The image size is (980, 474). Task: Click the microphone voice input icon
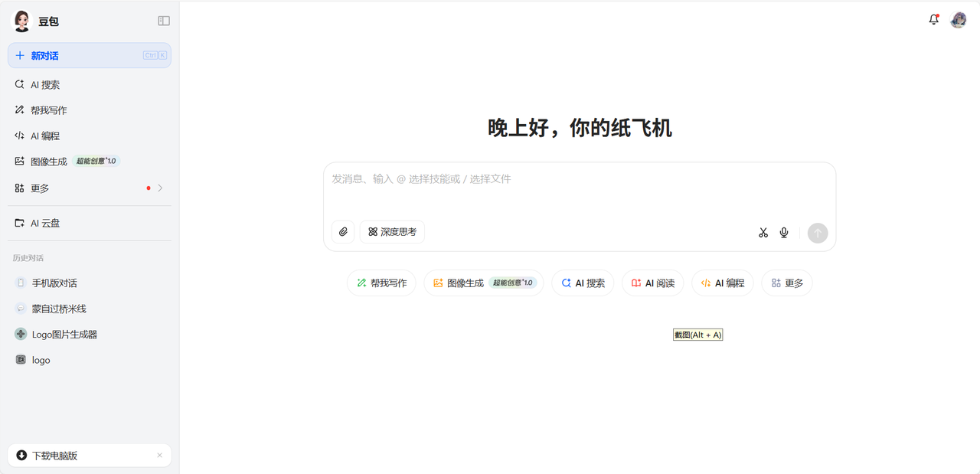784,233
